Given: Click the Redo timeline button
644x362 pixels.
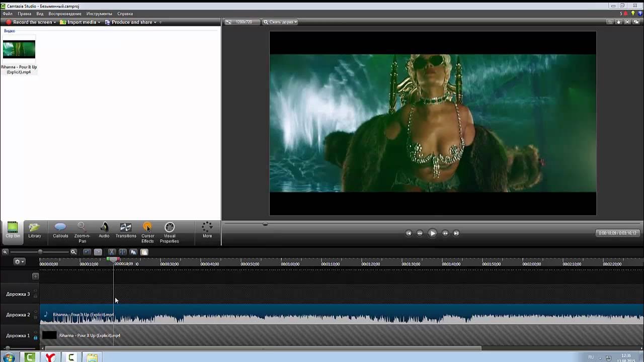Looking at the screenshot, I should [x=98, y=252].
